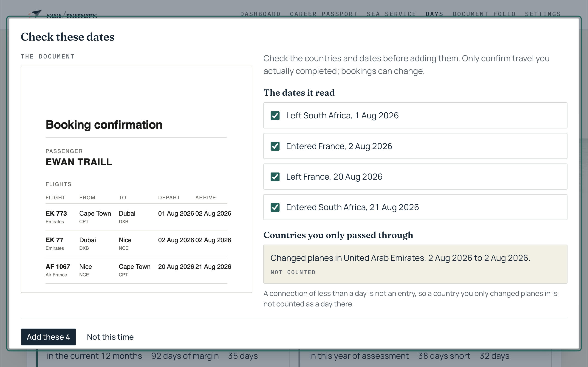588x367 pixels.
Task: Toggle the Entered France, 2 Aug 2026 checkbox
Action: coord(275,146)
